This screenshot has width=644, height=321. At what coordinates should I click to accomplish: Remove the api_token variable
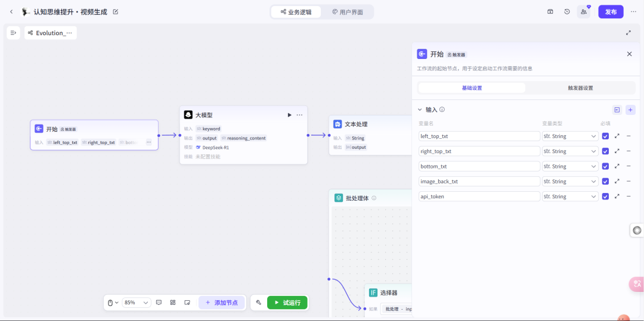628,197
